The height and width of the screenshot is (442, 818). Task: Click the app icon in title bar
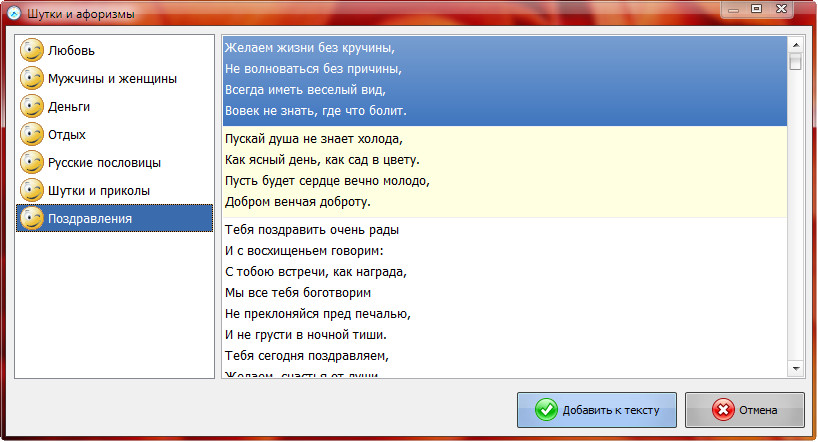[x=14, y=14]
